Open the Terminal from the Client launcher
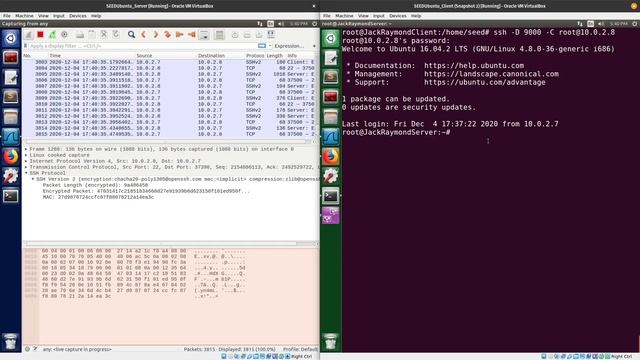The height and width of the screenshot is (360, 640). pos(331,196)
